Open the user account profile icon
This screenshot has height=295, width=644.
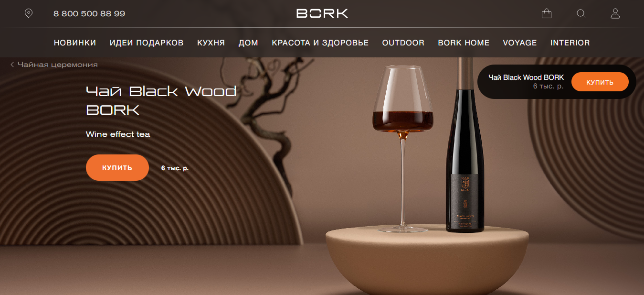[x=615, y=13]
